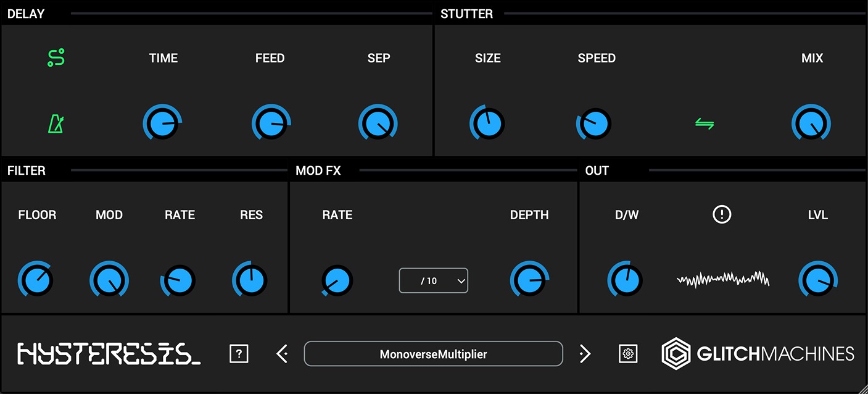Screen dimensions: 868x394
Task: Click the delay TIME knob
Action: pyautogui.click(x=163, y=124)
